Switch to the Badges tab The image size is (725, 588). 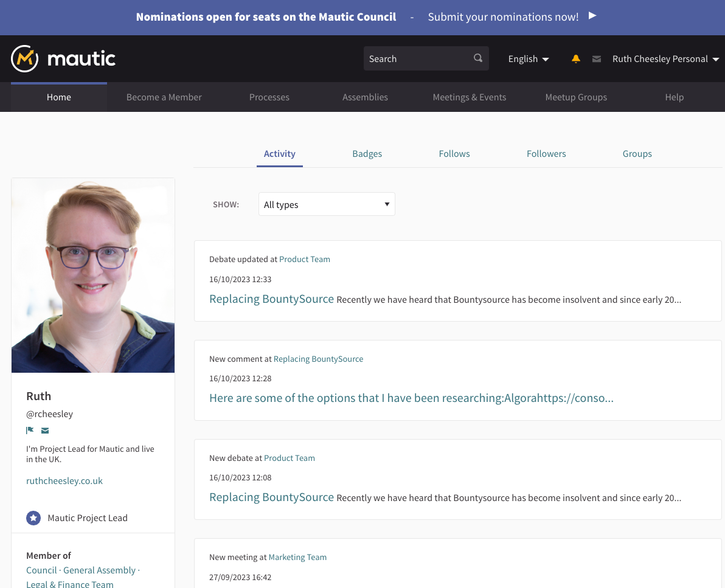[367, 154]
